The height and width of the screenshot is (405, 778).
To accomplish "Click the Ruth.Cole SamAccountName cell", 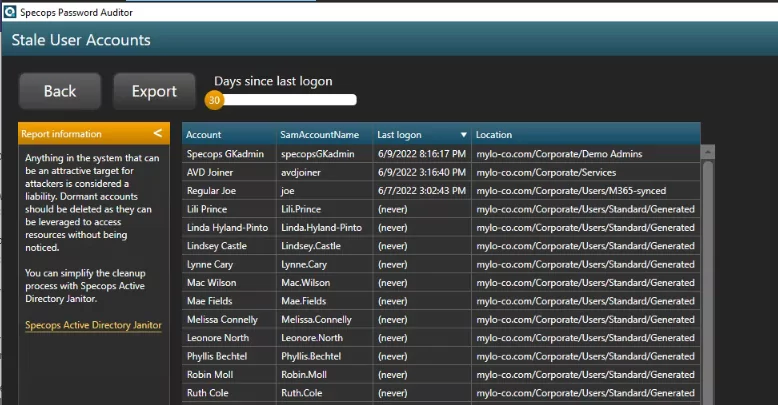I will [324, 393].
